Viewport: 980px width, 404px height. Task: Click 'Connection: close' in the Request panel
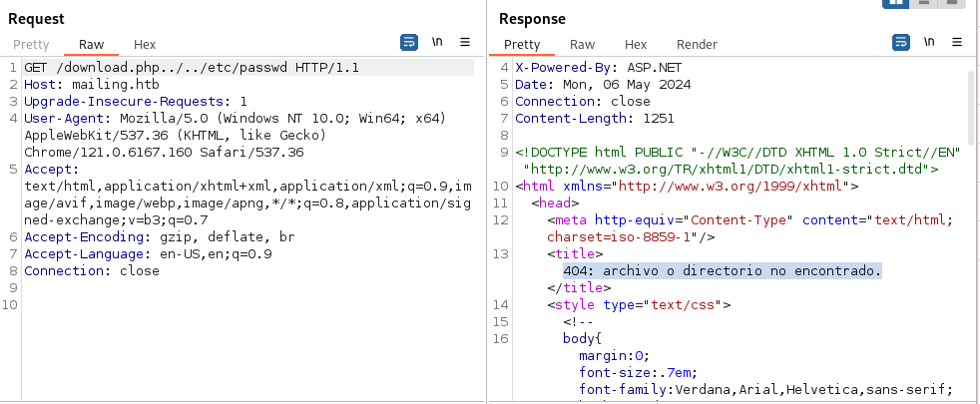click(x=92, y=270)
